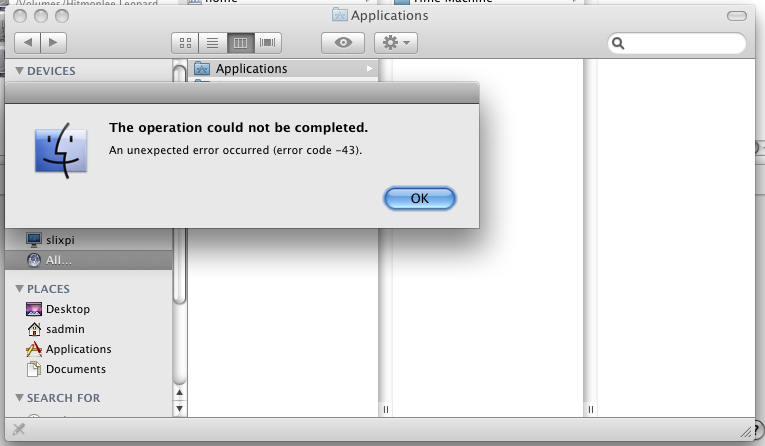Click the slixpi computer monitor icon
This screenshot has width=765, height=446.
point(34,240)
